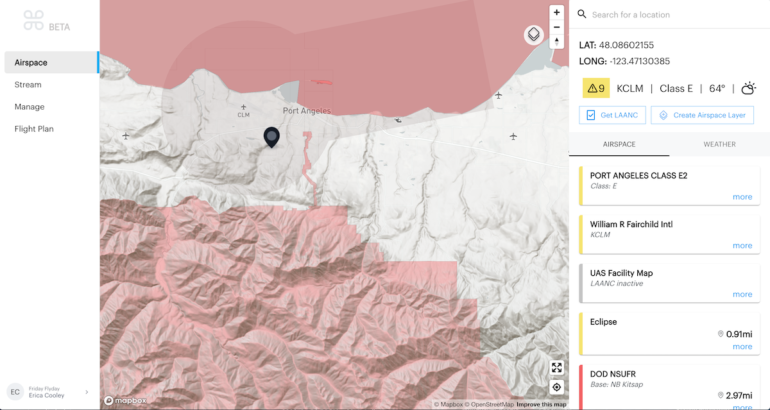
Task: Select Stream in the sidebar
Action: pos(28,85)
